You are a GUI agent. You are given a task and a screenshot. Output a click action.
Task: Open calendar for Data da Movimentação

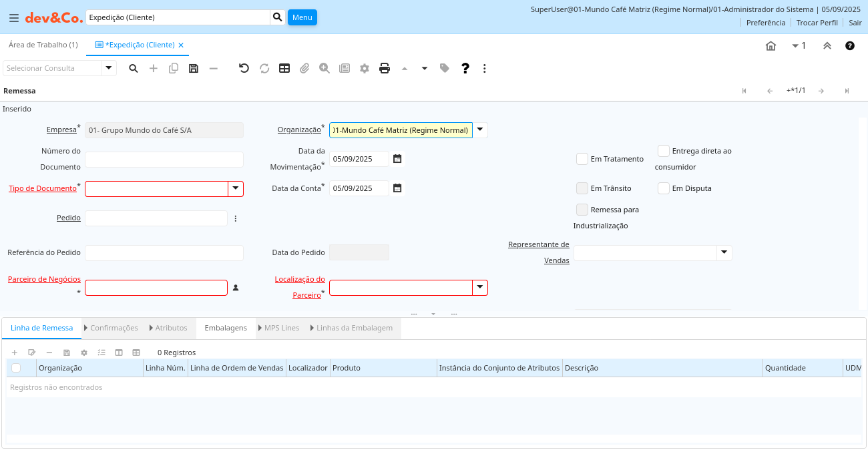pos(397,159)
